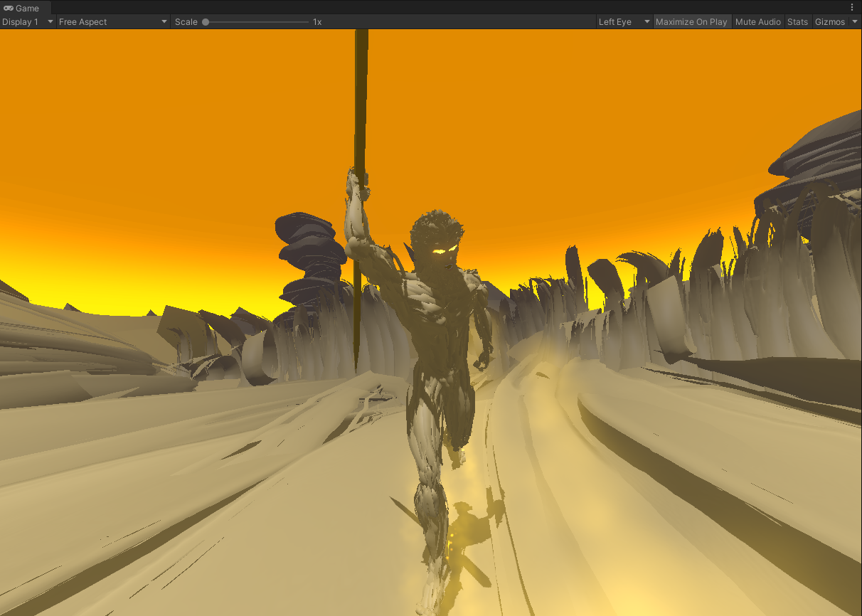
Task: Click the Scale slider handle
Action: 206,21
